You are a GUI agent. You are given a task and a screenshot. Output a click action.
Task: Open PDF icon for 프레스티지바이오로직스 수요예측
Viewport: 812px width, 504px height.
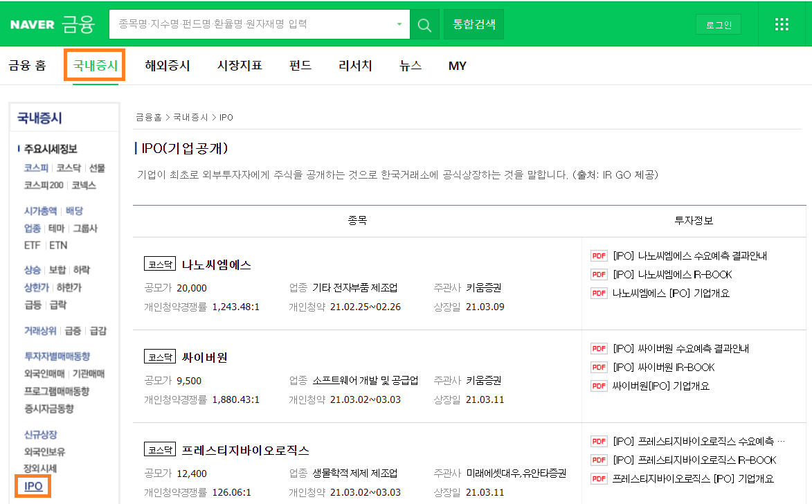[x=599, y=441]
